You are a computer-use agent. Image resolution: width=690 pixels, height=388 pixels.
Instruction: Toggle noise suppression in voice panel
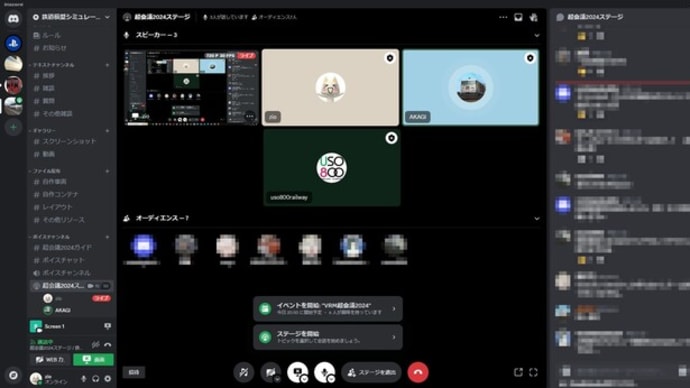[x=95, y=344]
